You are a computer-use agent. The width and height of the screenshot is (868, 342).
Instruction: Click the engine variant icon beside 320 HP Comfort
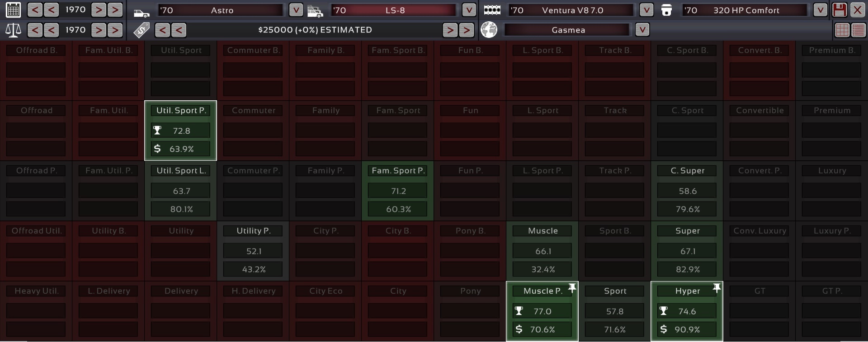tap(666, 10)
